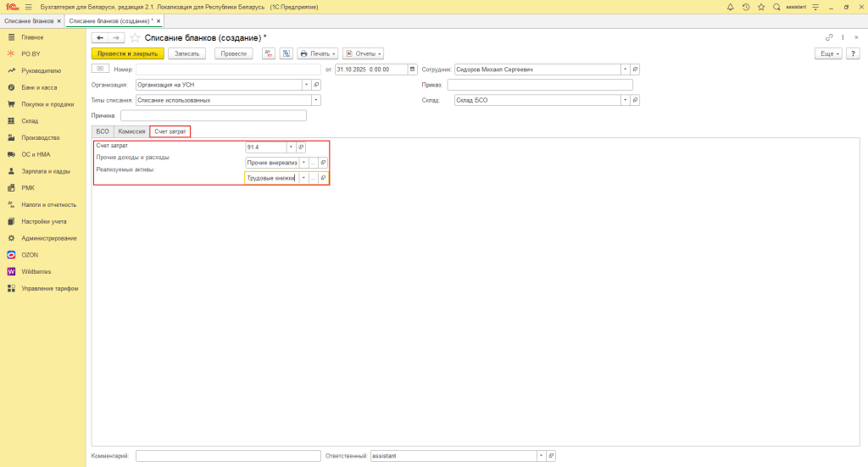
Task: Click the date calendar picker icon
Action: [x=413, y=69]
